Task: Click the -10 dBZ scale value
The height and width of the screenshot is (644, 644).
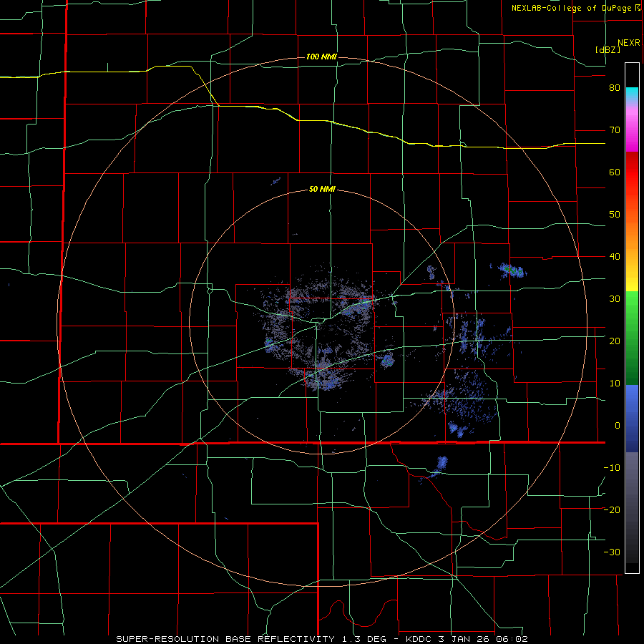Action: point(612,468)
